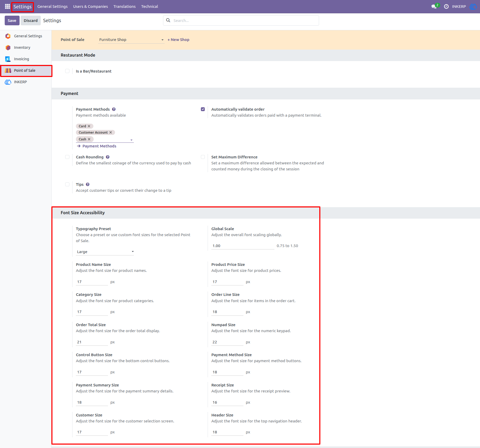Screen dimensions: 480x448
Task: Open General Settings top menu
Action: (x=52, y=6)
